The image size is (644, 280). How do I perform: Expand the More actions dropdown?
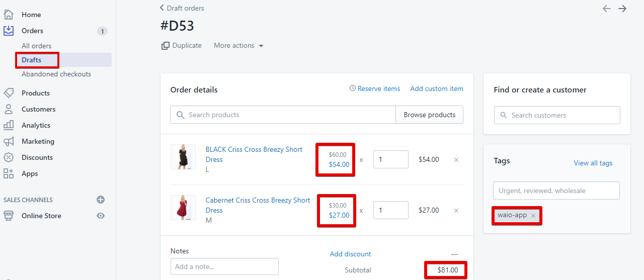[x=238, y=45]
